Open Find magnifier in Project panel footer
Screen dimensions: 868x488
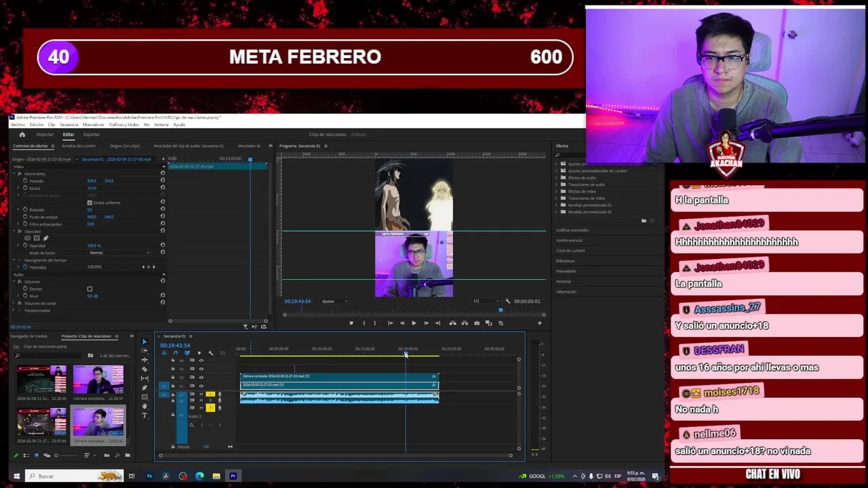(117, 455)
